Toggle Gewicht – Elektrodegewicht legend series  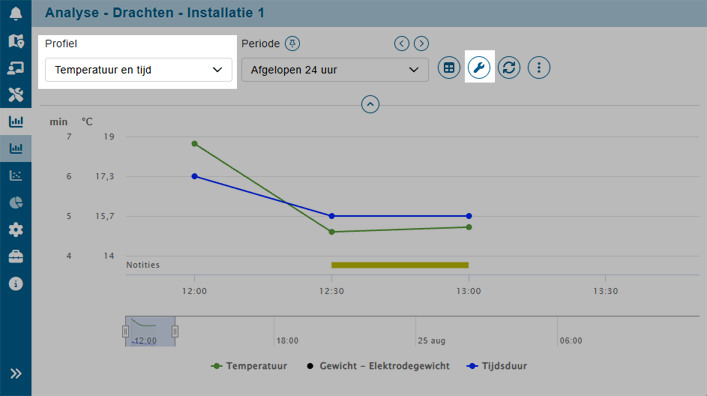(x=378, y=366)
